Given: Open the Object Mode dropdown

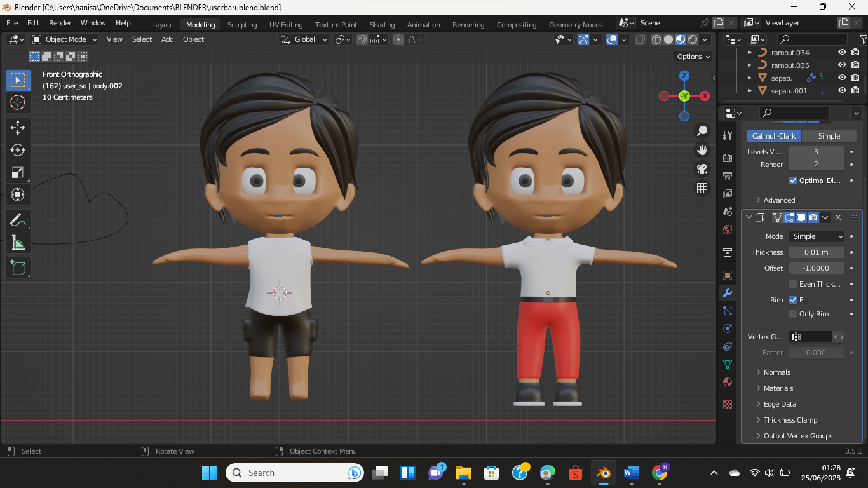Looking at the screenshot, I should [65, 39].
